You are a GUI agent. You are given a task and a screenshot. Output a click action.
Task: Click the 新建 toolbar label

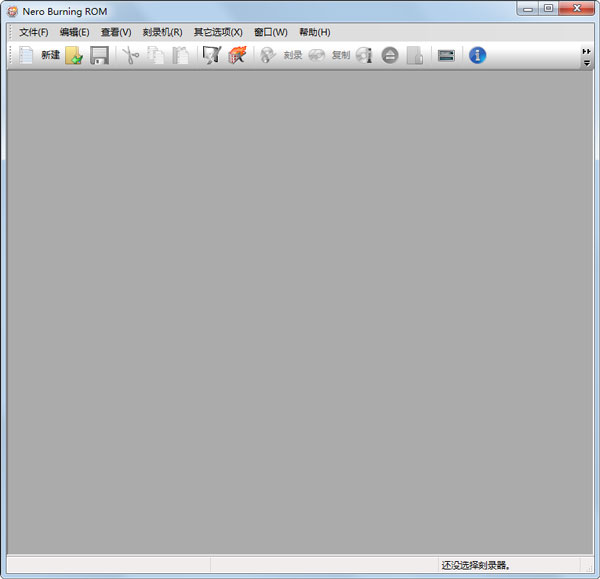coord(51,55)
